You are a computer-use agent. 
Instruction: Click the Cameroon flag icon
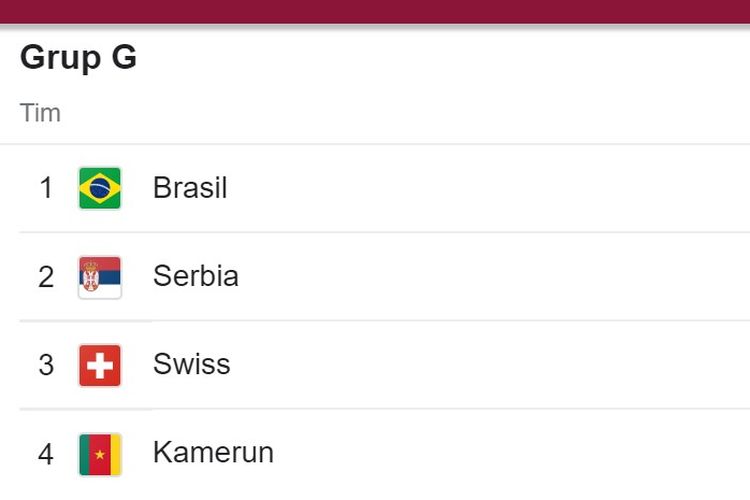coord(100,455)
